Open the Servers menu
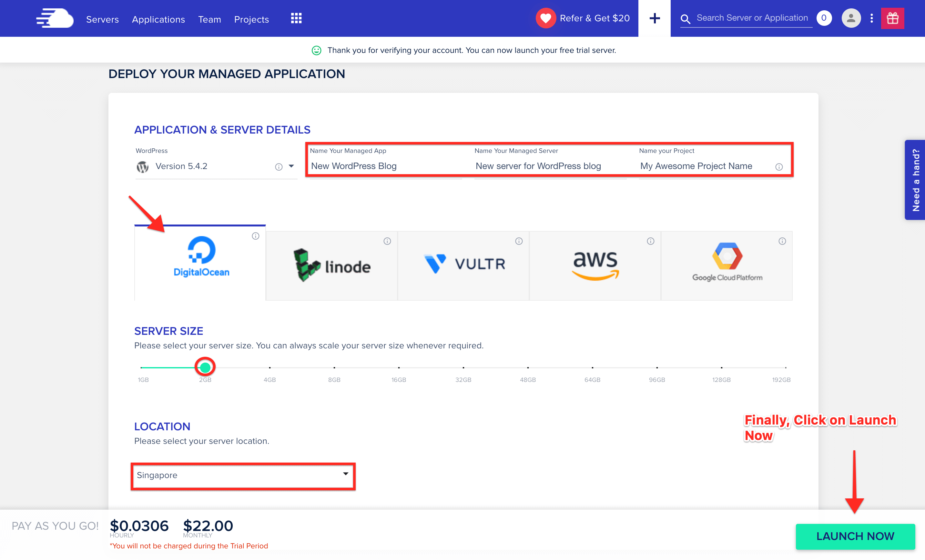The height and width of the screenshot is (560, 925). [x=103, y=19]
